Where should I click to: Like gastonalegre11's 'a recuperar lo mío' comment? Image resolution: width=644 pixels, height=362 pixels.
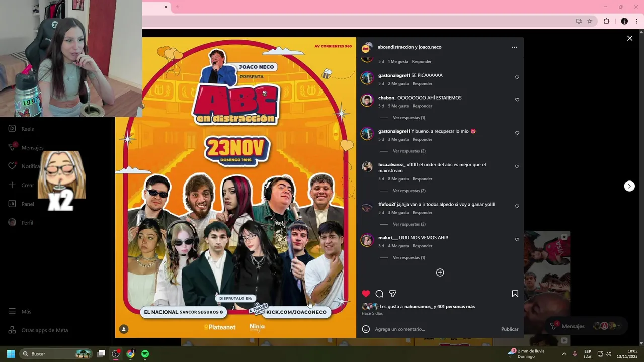tap(517, 133)
